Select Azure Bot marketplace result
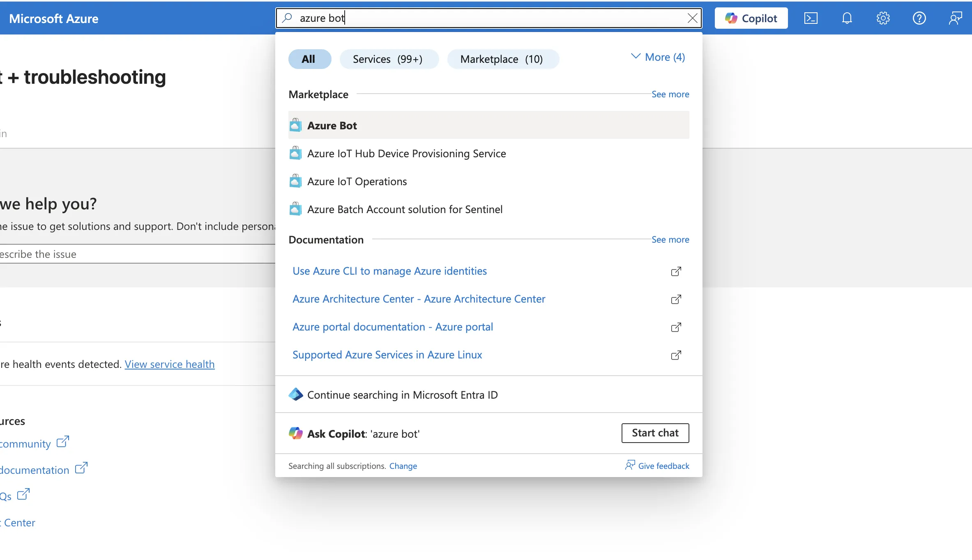This screenshot has height=560, width=972. coord(488,125)
